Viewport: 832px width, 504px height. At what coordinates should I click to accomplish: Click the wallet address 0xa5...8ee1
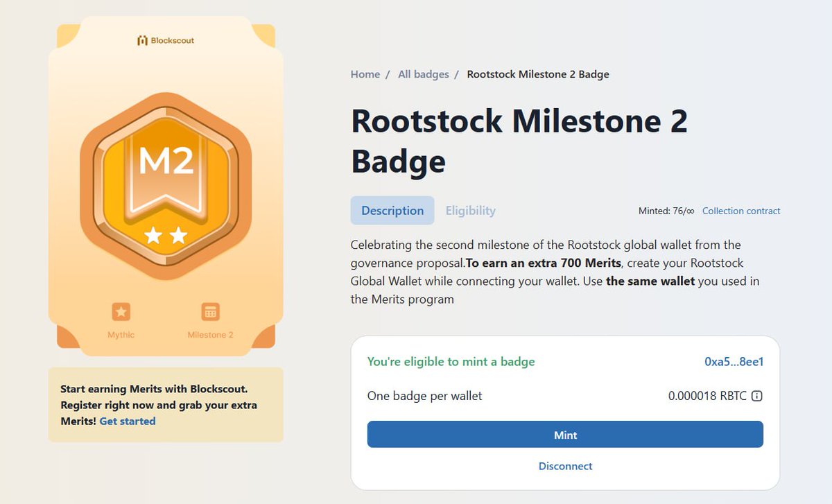734,362
